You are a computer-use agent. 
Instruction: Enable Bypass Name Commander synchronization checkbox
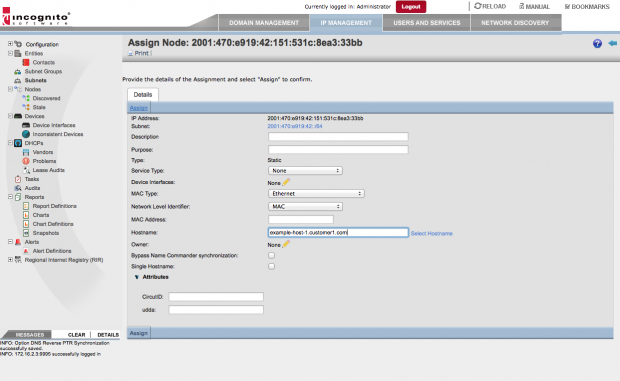271,255
